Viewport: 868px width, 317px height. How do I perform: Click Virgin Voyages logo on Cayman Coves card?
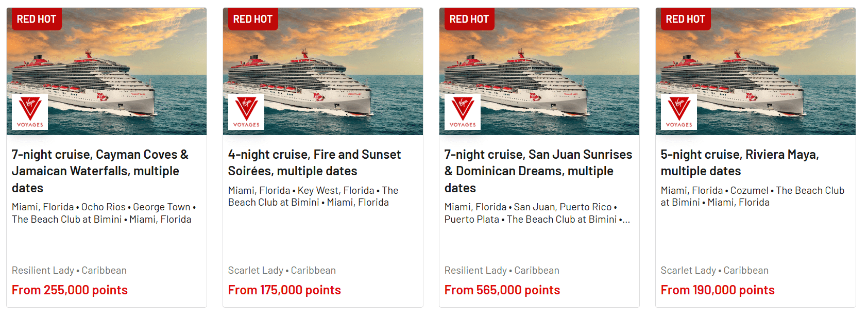pyautogui.click(x=30, y=111)
